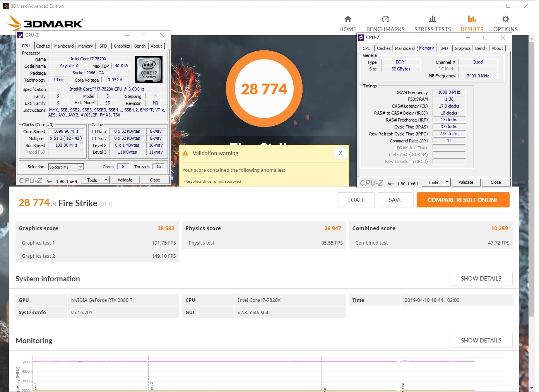This screenshot has width=539, height=392.
Task: Click the Intel Core i7 X-series logo
Action: coord(149,69)
